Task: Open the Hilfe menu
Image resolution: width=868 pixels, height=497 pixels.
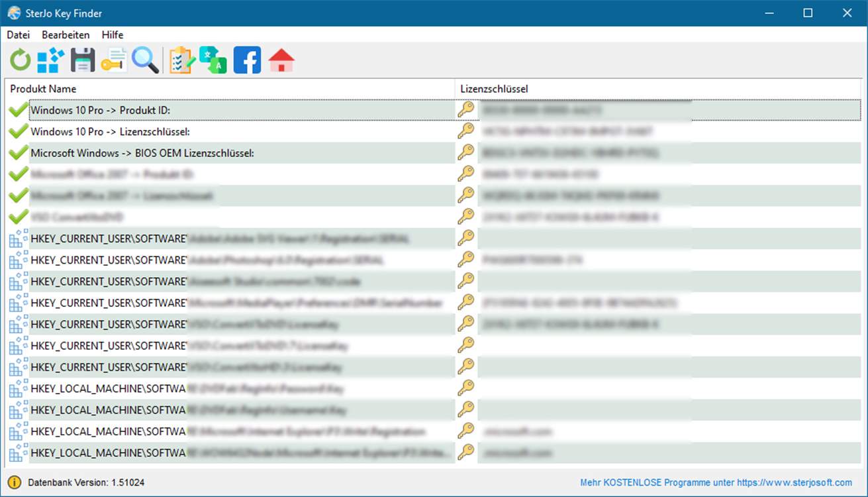Action: point(113,34)
